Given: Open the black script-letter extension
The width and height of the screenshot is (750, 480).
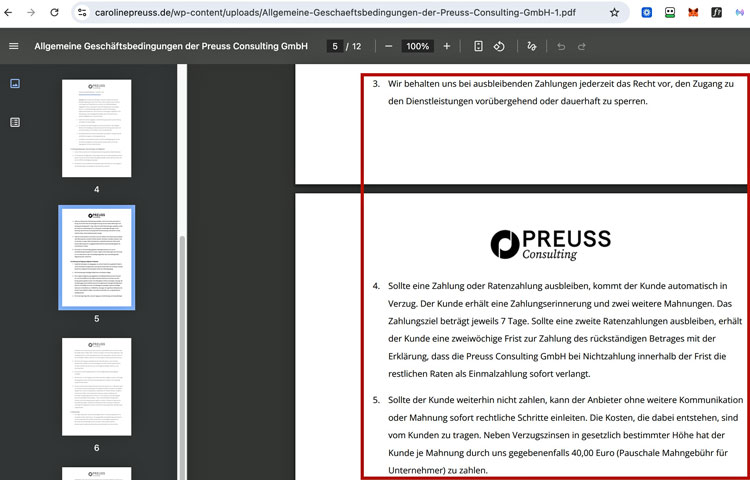Looking at the screenshot, I should 716,13.
